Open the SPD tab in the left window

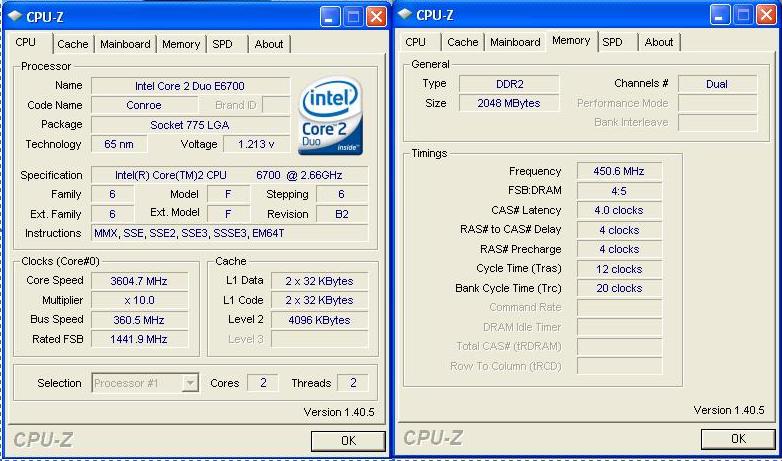(x=222, y=44)
